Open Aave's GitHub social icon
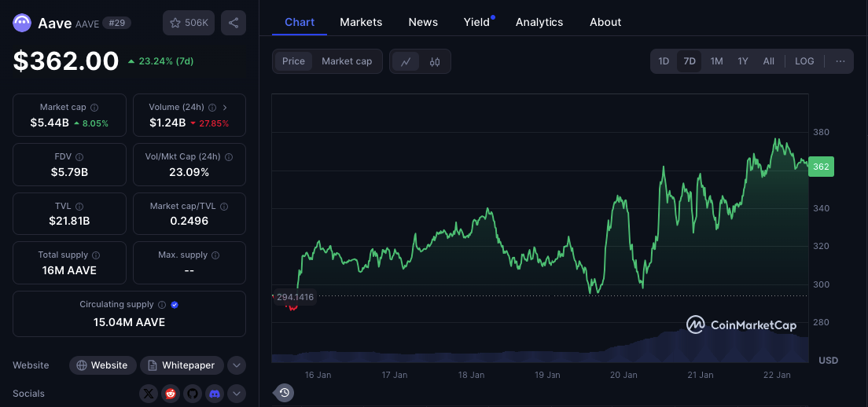 coord(193,394)
